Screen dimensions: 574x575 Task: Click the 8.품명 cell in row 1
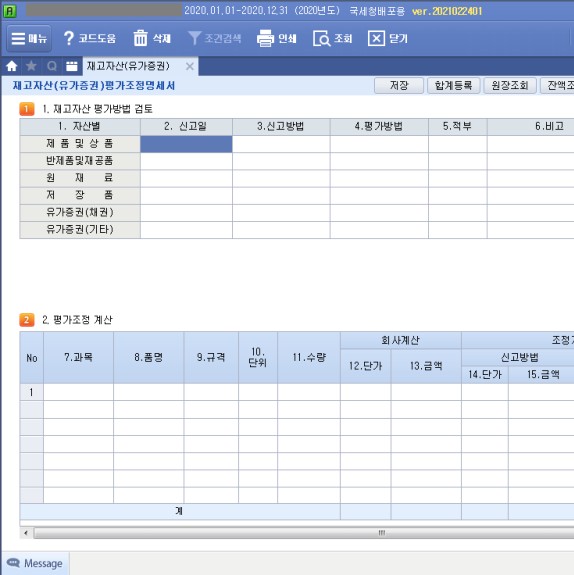149,392
